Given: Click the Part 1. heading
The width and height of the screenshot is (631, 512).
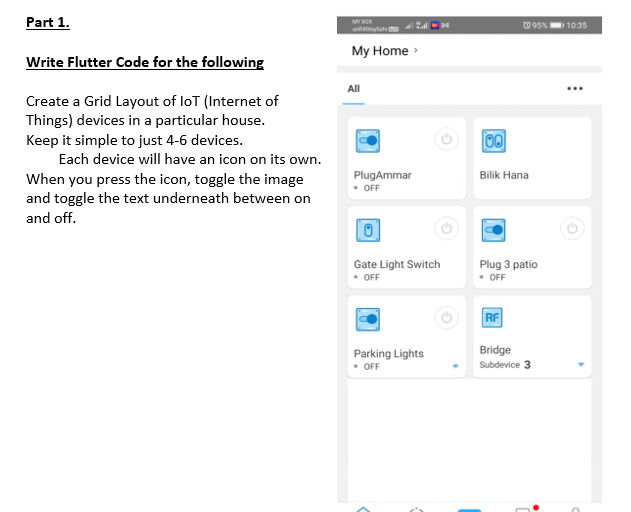Looking at the screenshot, I should (x=47, y=23).
